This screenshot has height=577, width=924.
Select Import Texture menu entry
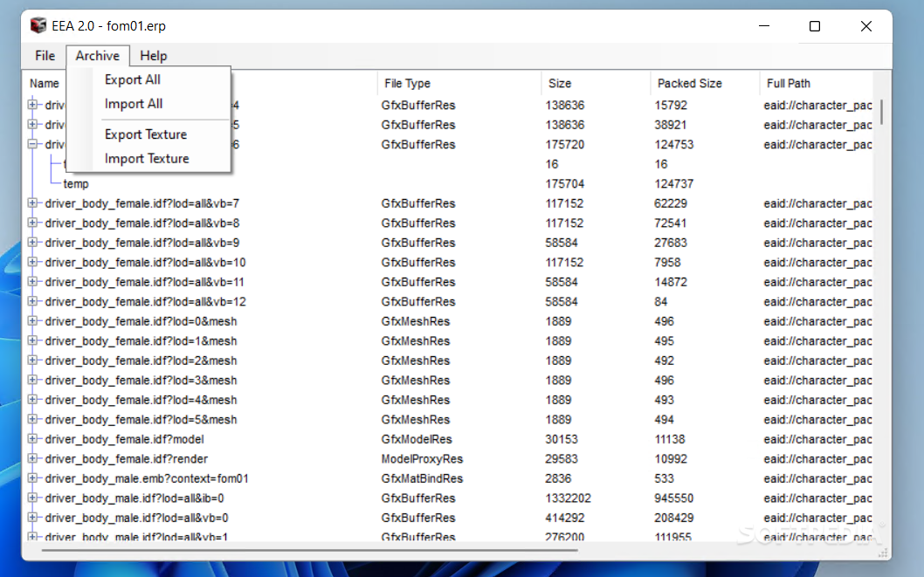click(147, 158)
